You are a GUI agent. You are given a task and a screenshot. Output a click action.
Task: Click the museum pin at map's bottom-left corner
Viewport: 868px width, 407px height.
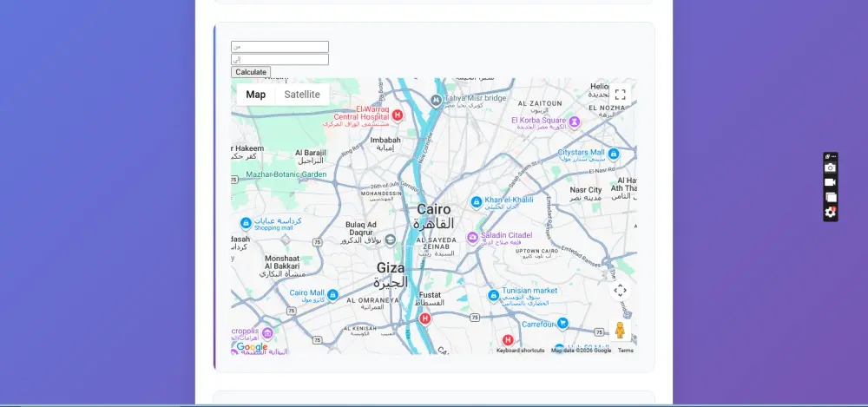tap(267, 332)
